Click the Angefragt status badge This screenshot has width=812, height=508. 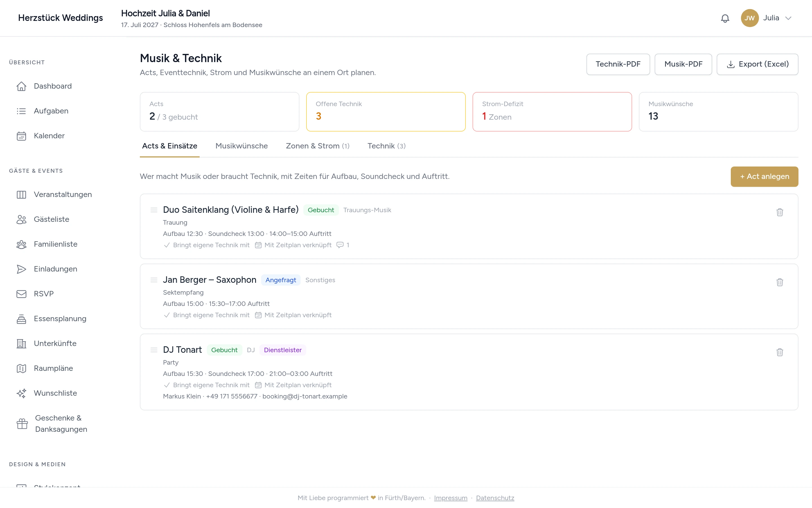click(281, 280)
